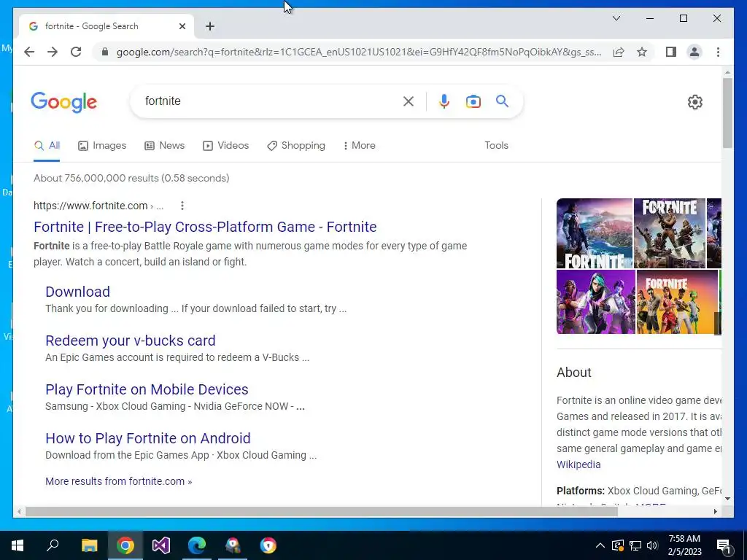Open the notification center icon
This screenshot has width=747, height=560.
point(724,545)
